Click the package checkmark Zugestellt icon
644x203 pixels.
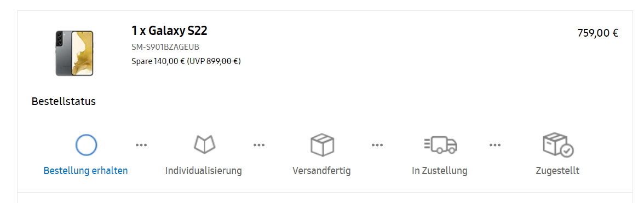[x=558, y=145]
